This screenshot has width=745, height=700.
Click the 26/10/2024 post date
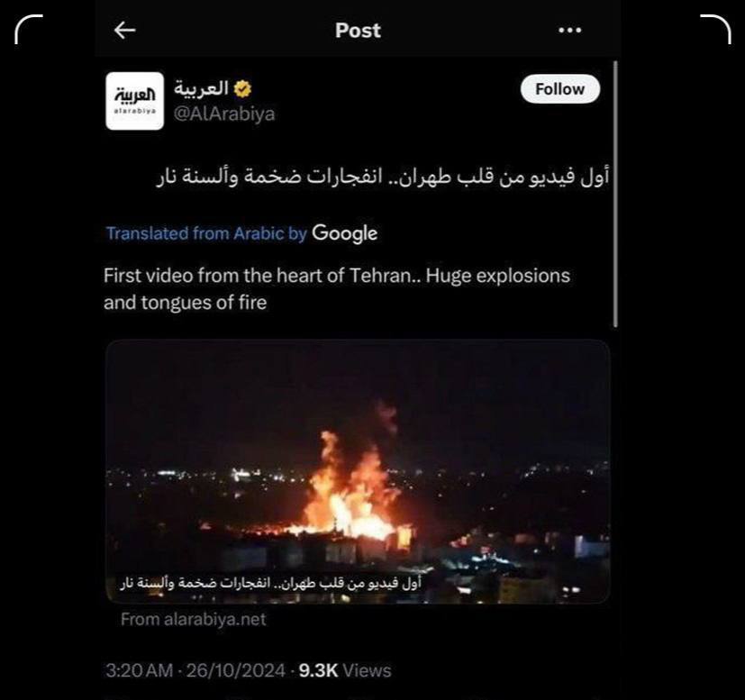(236, 670)
